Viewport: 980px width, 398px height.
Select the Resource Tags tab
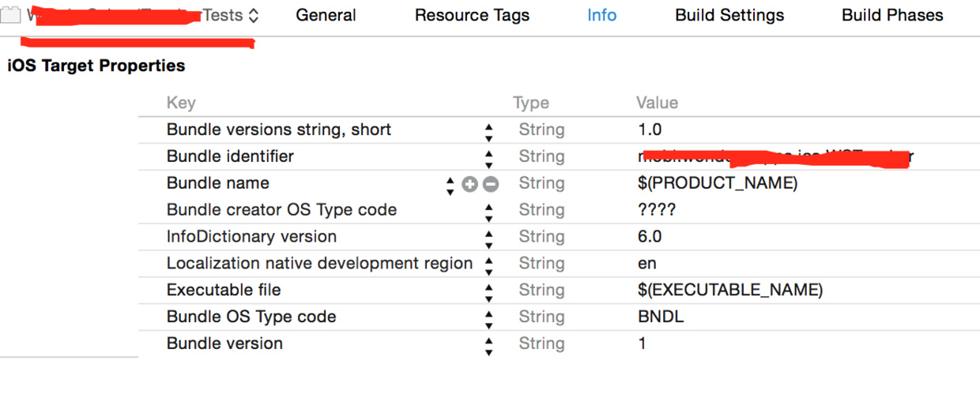pos(472,16)
